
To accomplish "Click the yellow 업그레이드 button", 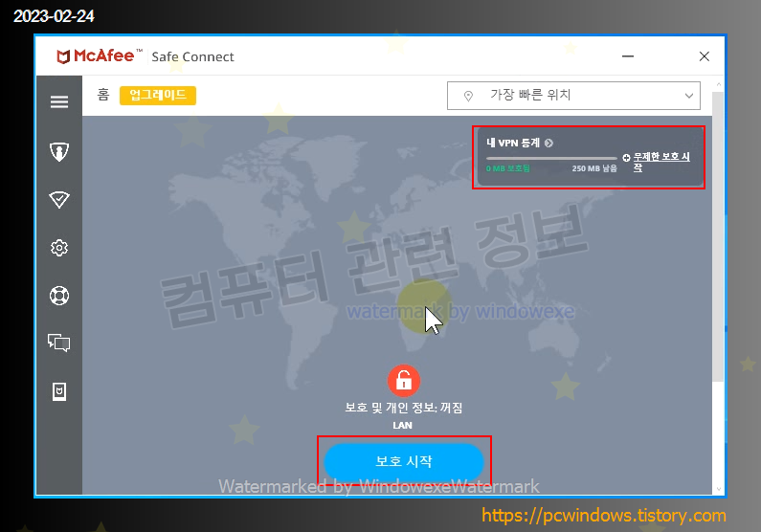I will coord(158,95).
